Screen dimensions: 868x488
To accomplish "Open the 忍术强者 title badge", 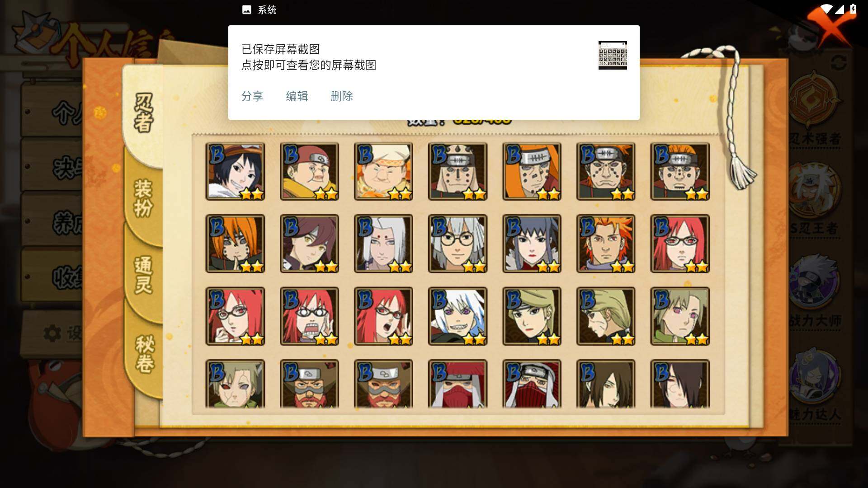I will pos(815,108).
